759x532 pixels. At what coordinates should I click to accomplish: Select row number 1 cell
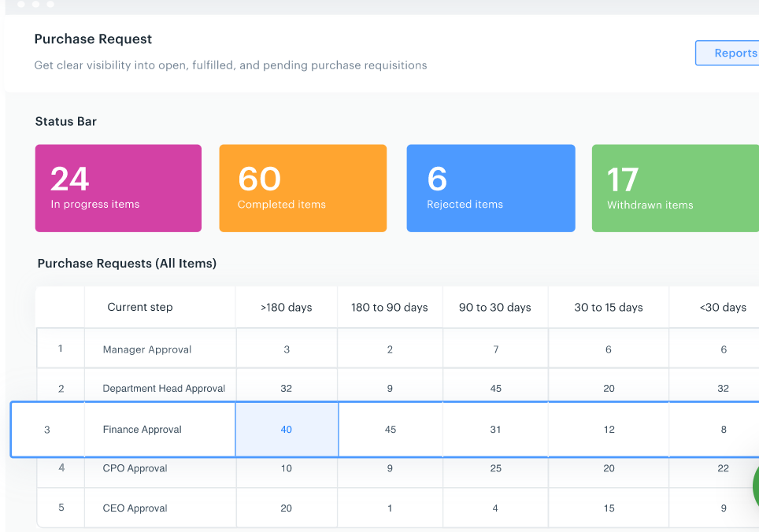tap(61, 348)
